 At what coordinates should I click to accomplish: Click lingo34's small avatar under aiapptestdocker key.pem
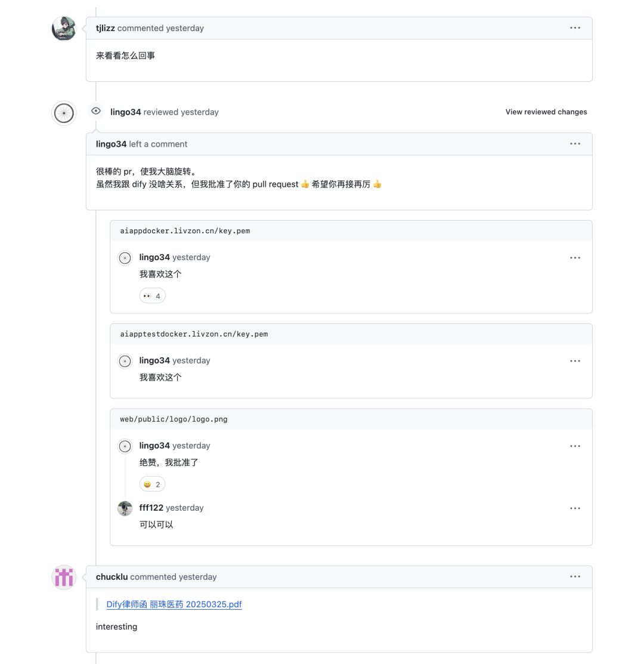tap(125, 361)
